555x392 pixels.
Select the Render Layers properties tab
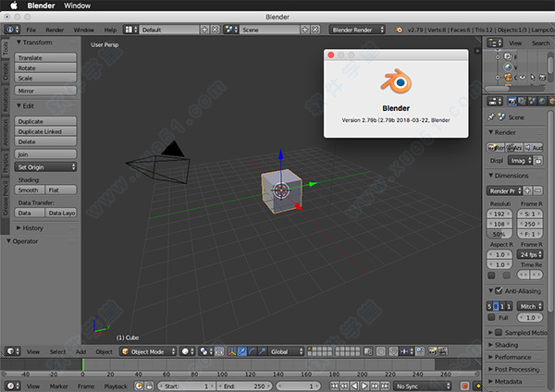[522, 102]
